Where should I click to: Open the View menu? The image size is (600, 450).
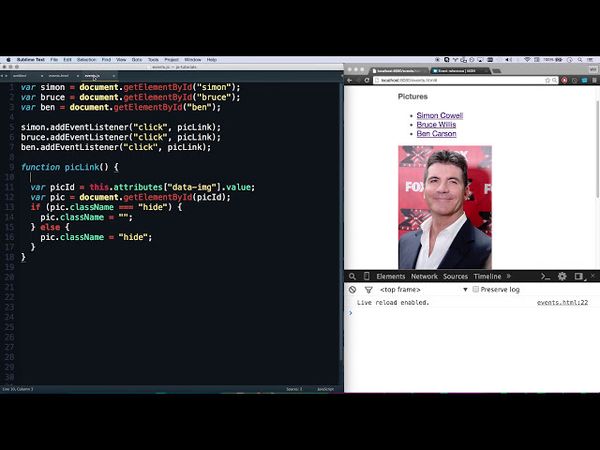[x=121, y=60]
